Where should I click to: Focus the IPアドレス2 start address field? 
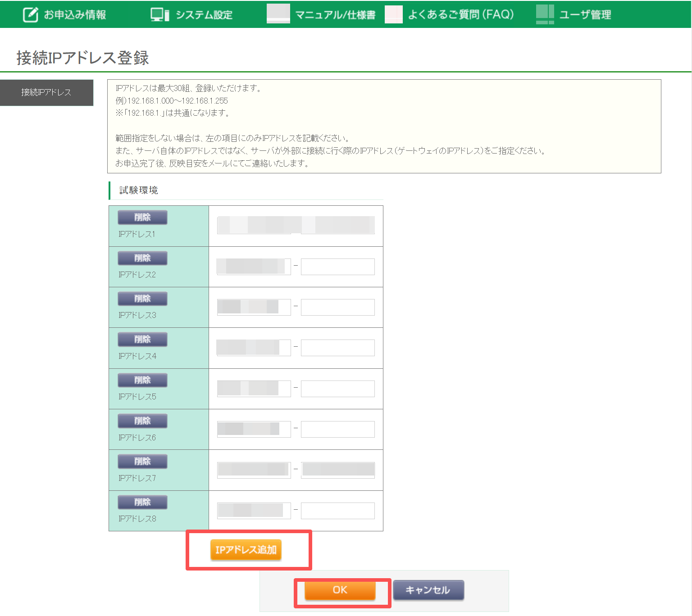pos(254,267)
